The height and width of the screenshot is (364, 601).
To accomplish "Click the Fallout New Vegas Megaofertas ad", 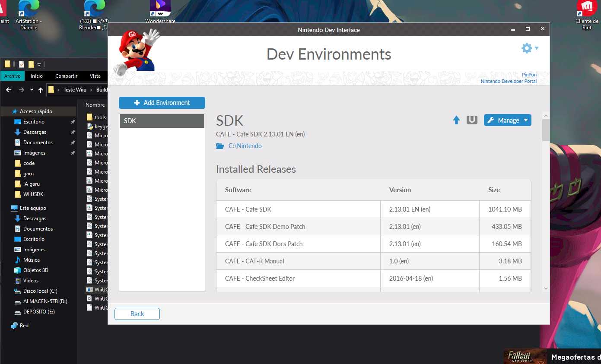I will tap(552, 357).
